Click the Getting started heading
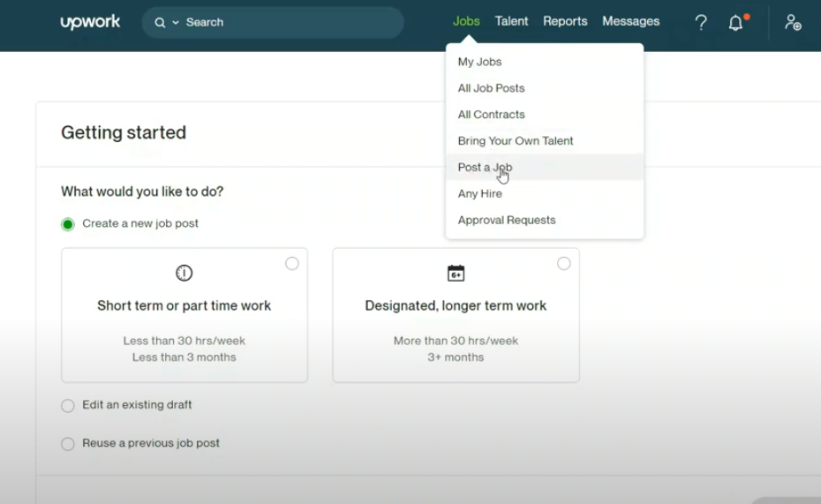The width and height of the screenshot is (821, 504). (124, 132)
